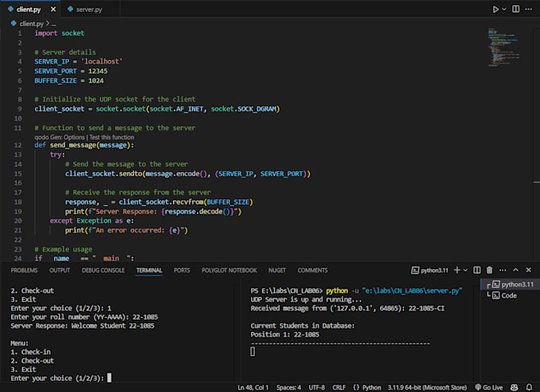
Task: Click line number 12 in gutter
Action: tap(18, 145)
